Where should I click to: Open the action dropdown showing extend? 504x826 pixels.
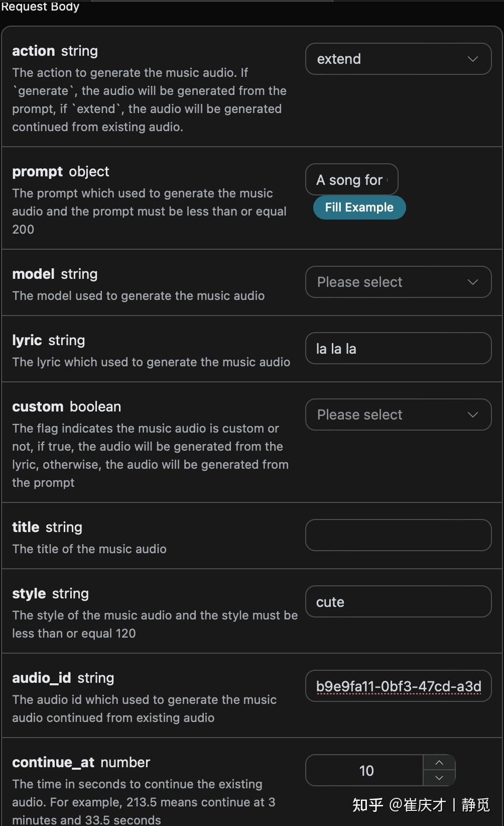[392, 59]
